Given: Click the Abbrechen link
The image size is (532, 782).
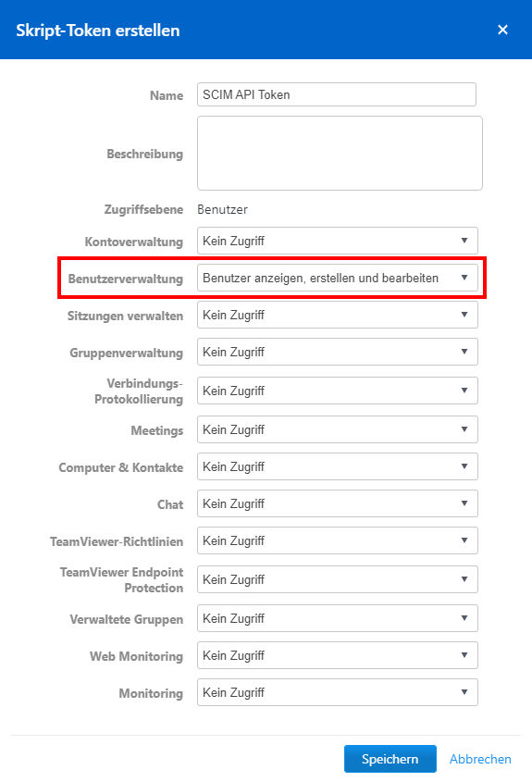Looking at the screenshot, I should click(x=480, y=759).
